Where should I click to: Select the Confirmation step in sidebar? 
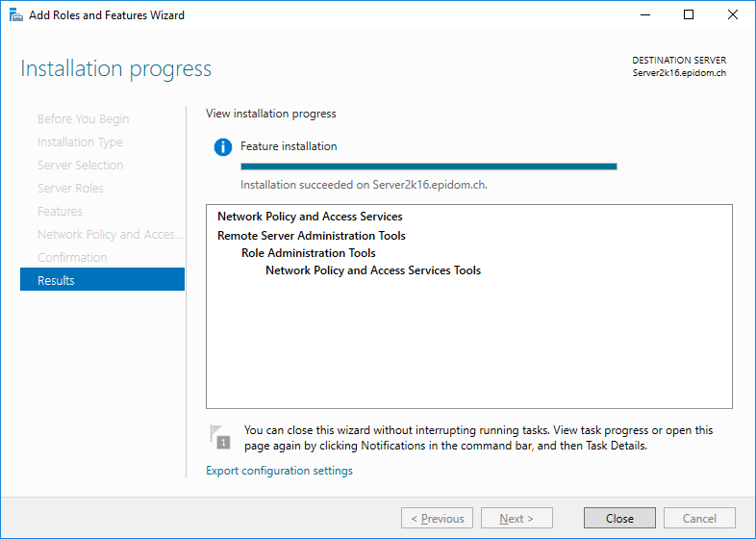click(72, 257)
